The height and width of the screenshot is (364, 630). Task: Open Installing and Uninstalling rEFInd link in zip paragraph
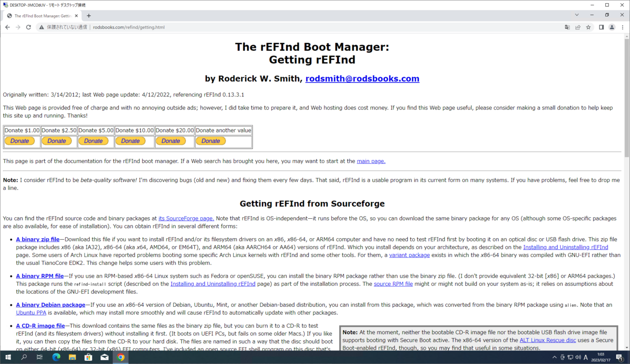tap(565, 247)
